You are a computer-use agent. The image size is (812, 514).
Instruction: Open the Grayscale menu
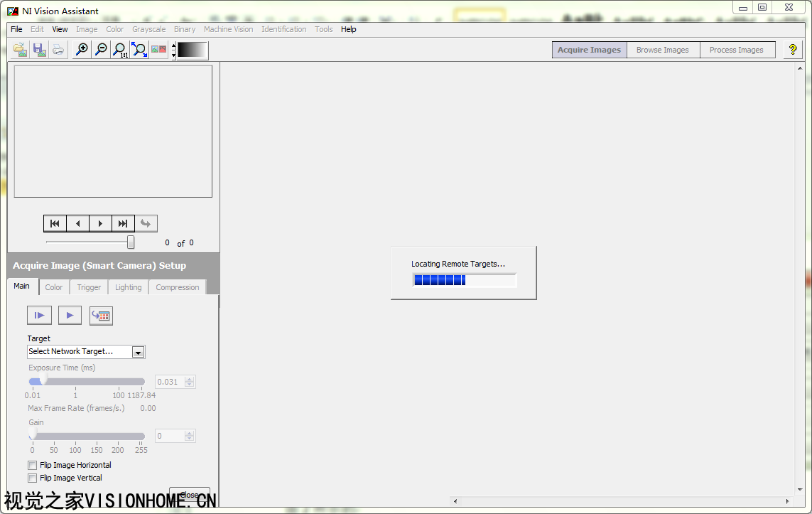pyautogui.click(x=149, y=30)
